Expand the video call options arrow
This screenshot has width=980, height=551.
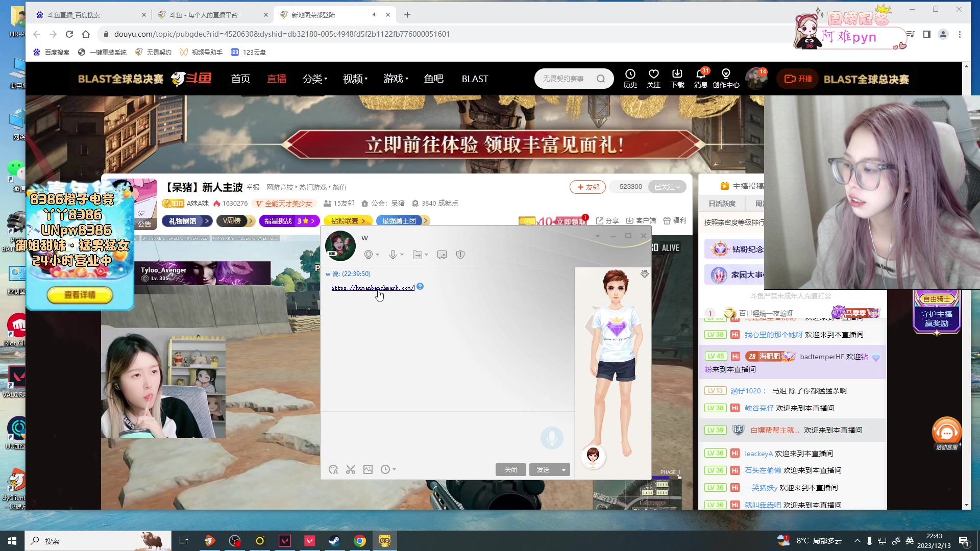click(x=378, y=255)
